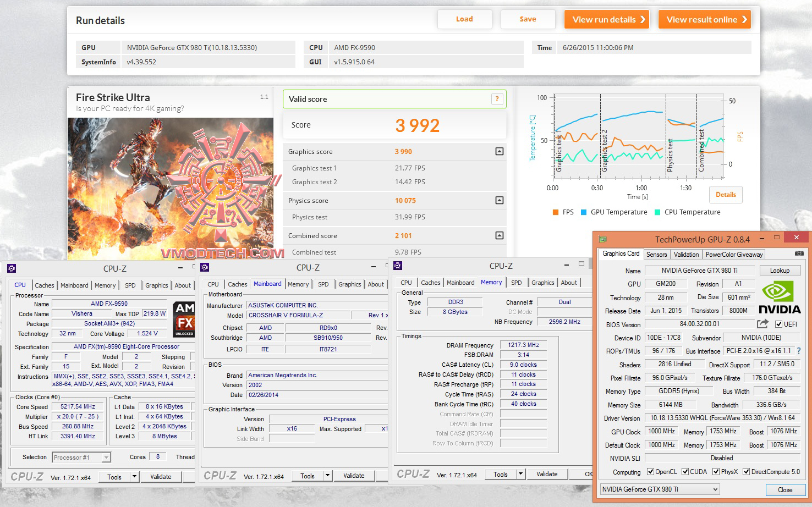Toggle the UEFI checkbox in GPU-Z
The height and width of the screenshot is (507, 812).
point(778,324)
